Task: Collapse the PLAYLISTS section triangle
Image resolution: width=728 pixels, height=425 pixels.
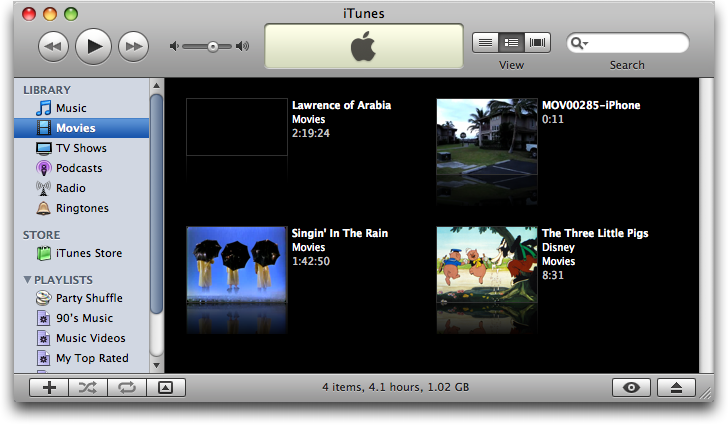Action: point(27,280)
